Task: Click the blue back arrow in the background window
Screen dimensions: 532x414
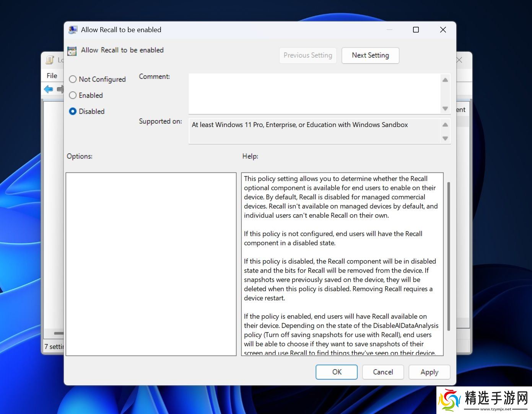Action: tap(49, 90)
